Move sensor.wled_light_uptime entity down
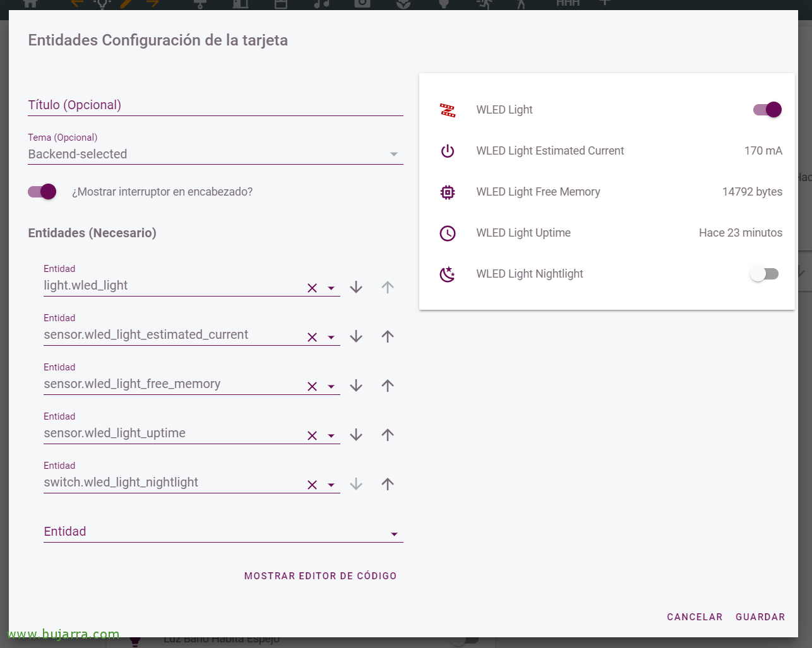Viewport: 812px width, 648px height. tap(356, 435)
